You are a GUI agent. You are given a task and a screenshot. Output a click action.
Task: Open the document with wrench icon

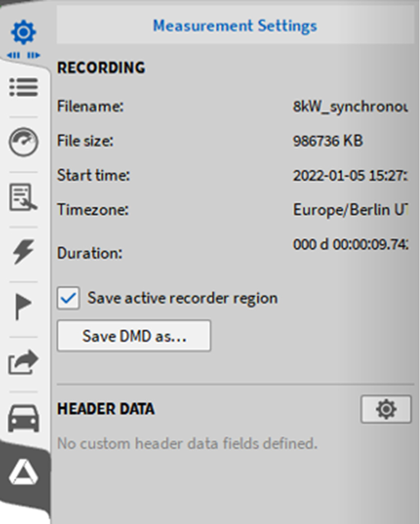[23, 196]
